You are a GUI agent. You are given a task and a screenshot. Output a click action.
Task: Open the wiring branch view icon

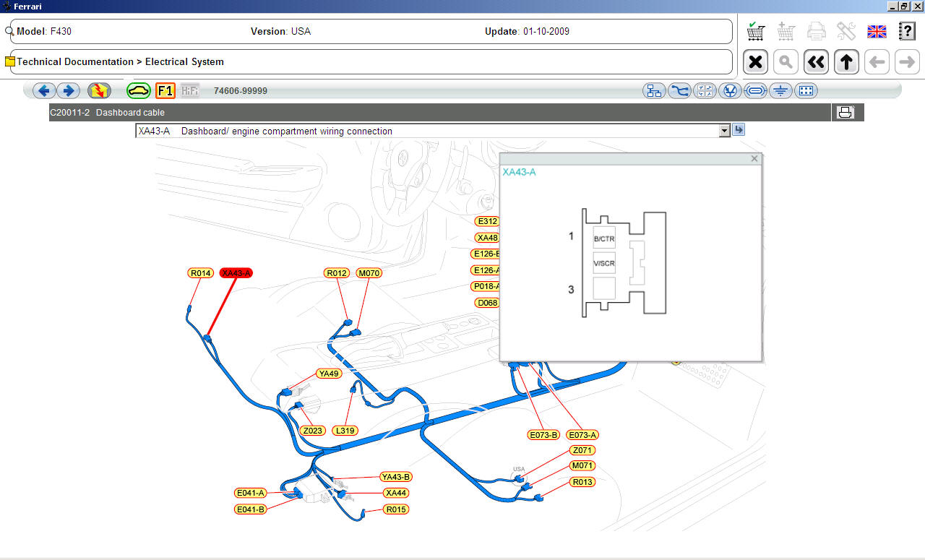pyautogui.click(x=679, y=90)
